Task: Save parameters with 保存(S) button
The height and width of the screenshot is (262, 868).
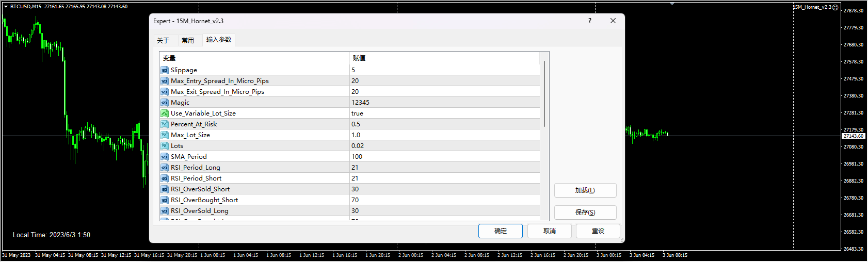Action: click(585, 212)
